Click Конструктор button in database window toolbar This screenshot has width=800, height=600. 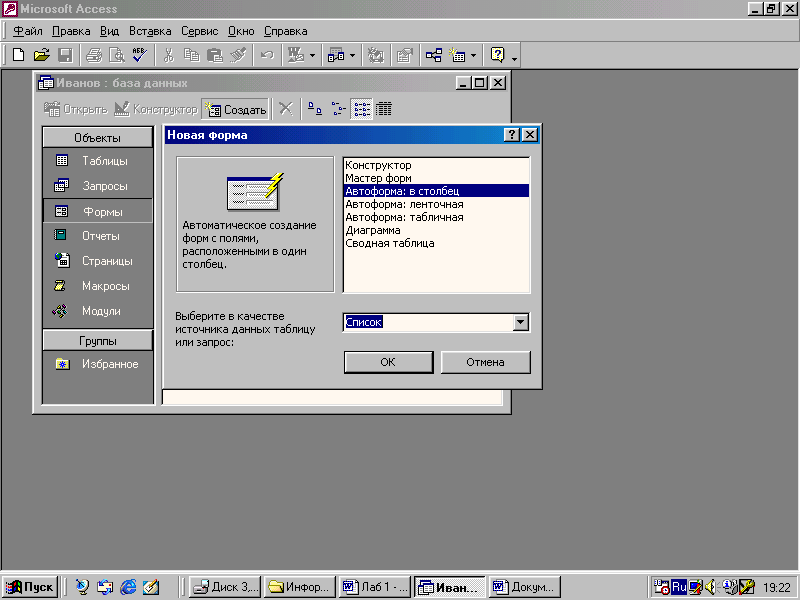[x=156, y=109]
